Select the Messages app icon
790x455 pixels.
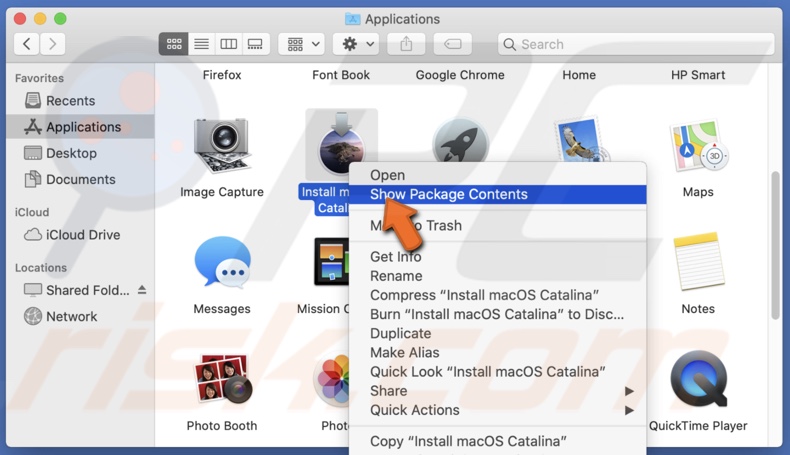tap(222, 262)
